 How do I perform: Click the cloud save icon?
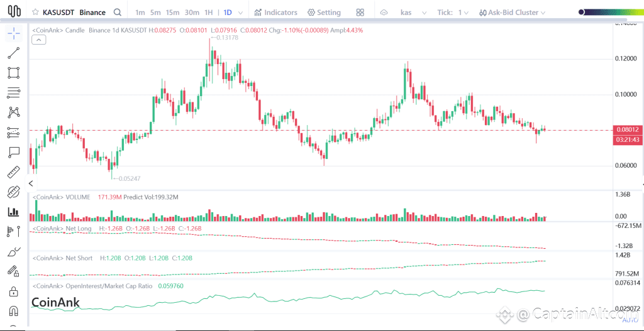point(384,13)
